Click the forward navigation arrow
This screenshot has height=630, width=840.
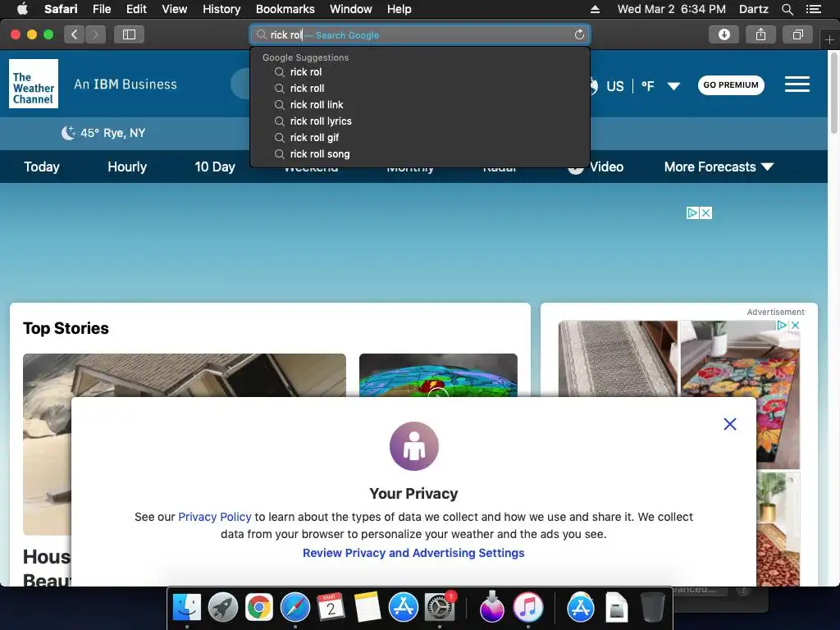[x=95, y=34]
